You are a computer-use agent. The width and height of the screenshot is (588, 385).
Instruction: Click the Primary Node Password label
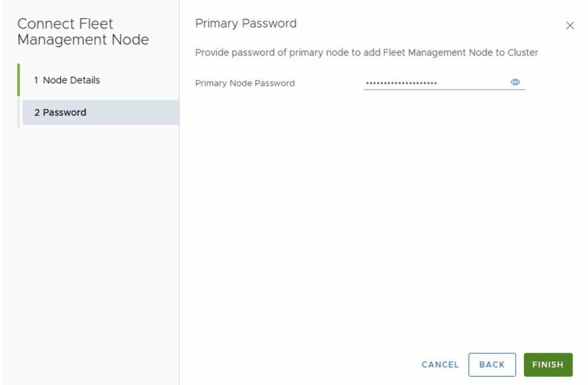tap(245, 83)
